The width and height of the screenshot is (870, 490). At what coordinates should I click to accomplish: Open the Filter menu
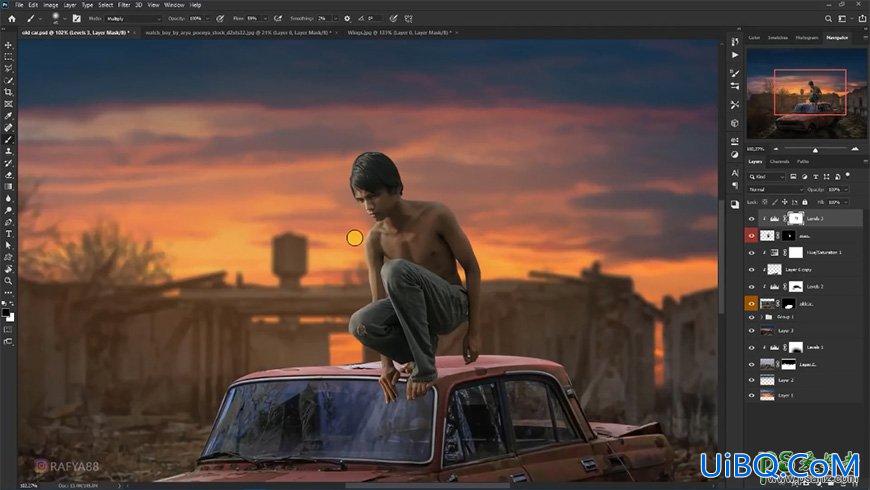[x=124, y=4]
